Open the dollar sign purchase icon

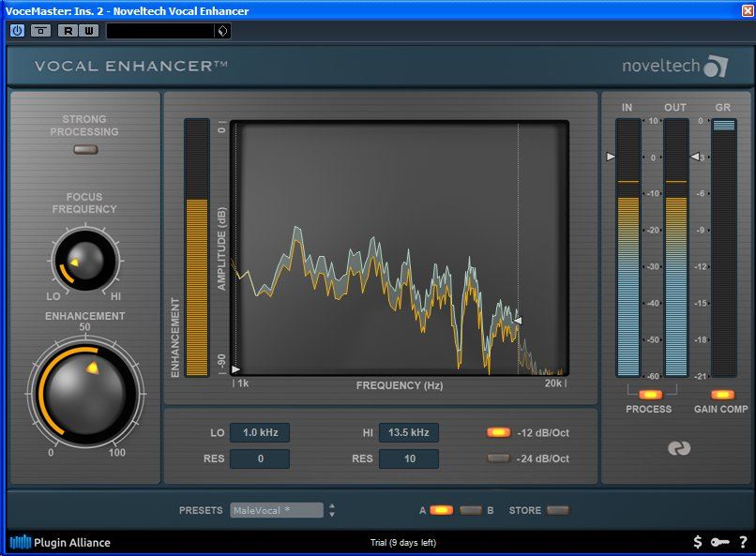click(x=697, y=542)
